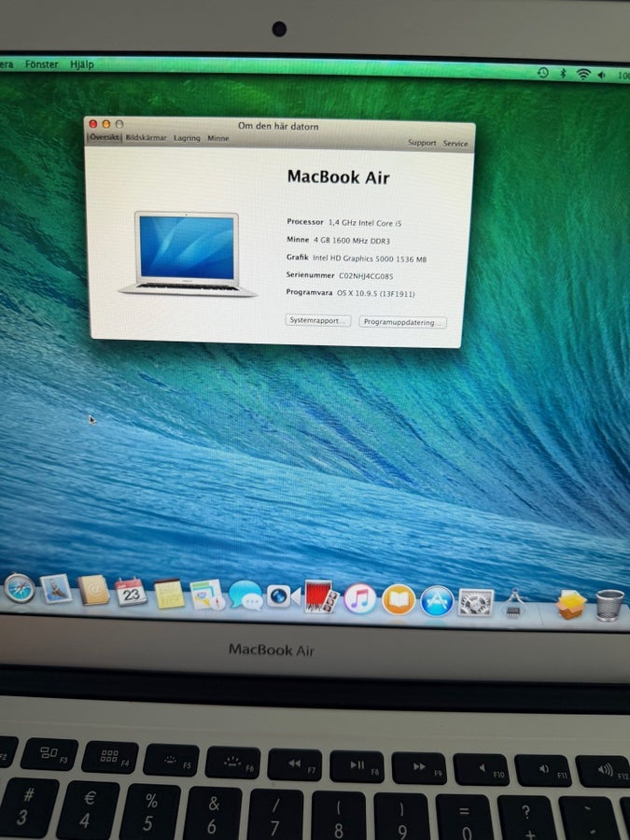Image resolution: width=630 pixels, height=840 pixels.
Task: Switch to the Minne tab
Action: (x=218, y=138)
